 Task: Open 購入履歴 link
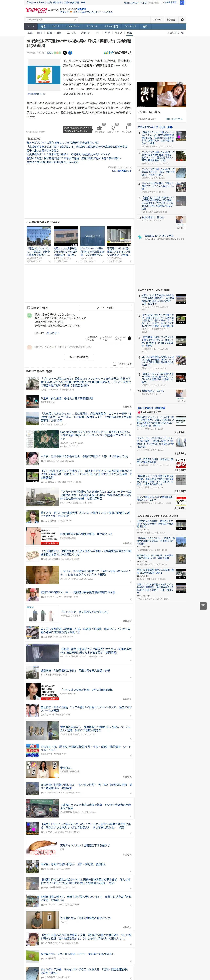171,20
